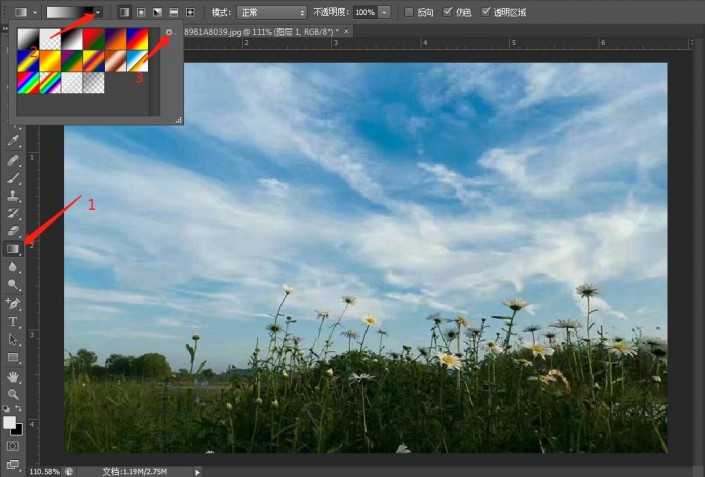Expand the gradient picker dropdown arrow

98,12
